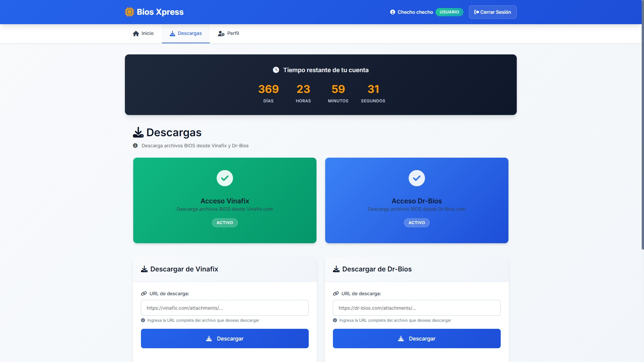Click the large download icon beside Descargas heading
Image resolution: width=644 pixels, height=362 pixels.
138,133
